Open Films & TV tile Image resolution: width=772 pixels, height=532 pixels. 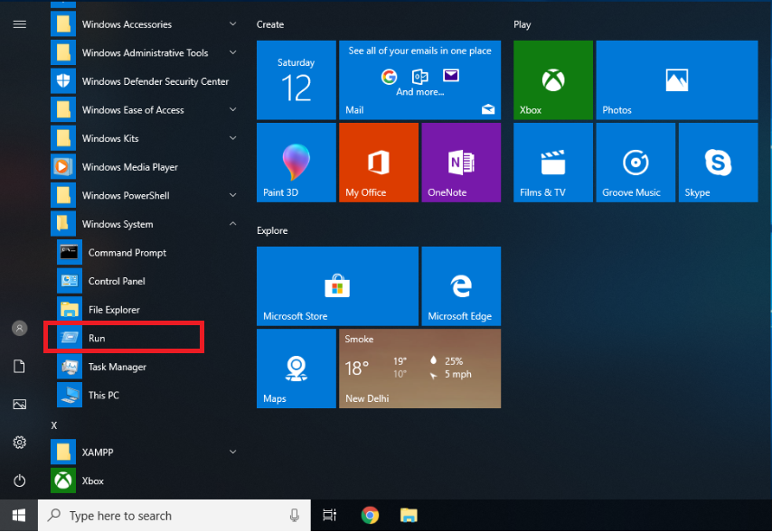(553, 163)
